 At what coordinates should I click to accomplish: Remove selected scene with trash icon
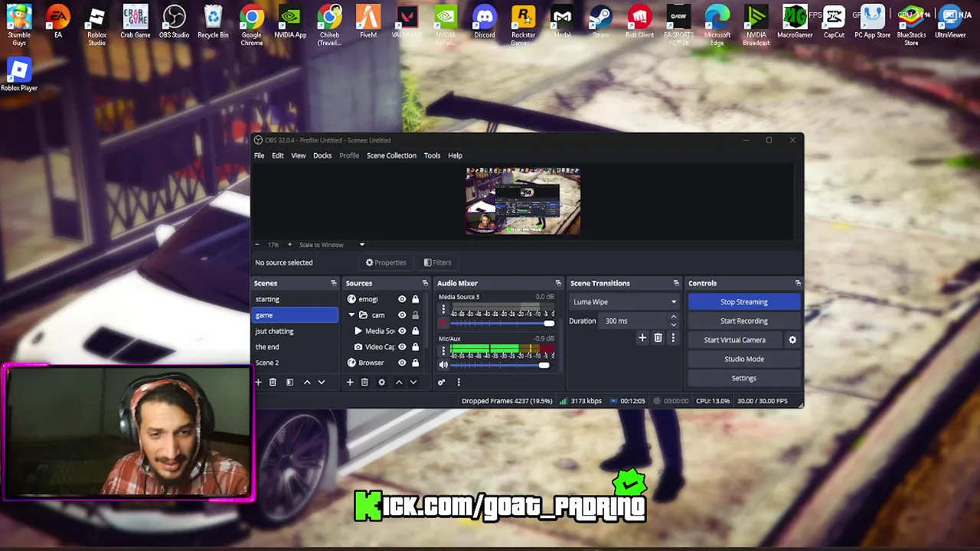(x=273, y=382)
